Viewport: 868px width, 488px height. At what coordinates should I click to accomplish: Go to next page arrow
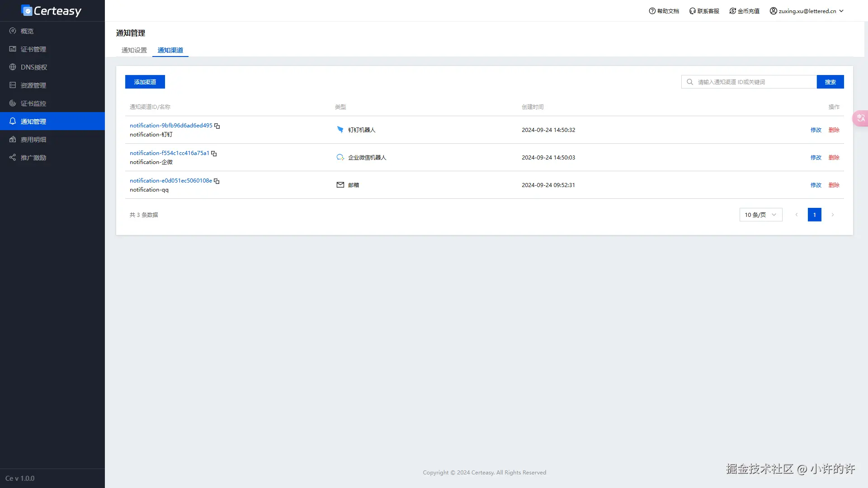tap(832, 215)
